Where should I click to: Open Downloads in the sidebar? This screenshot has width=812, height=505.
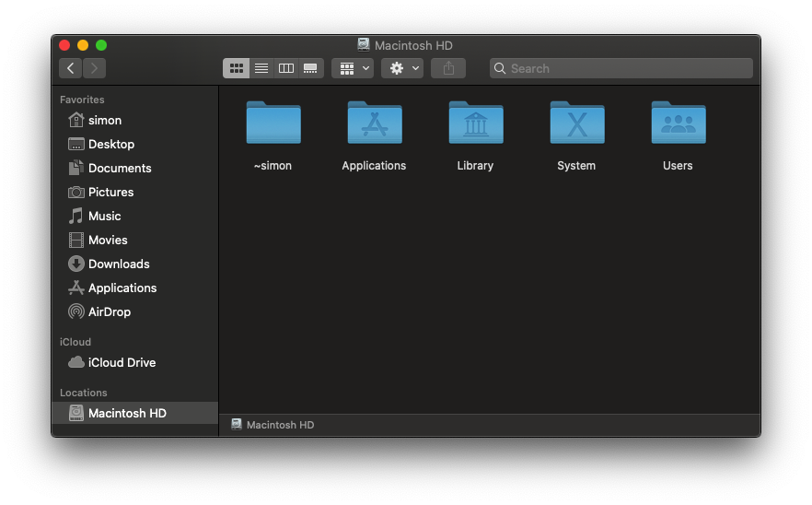pyautogui.click(x=135, y=264)
